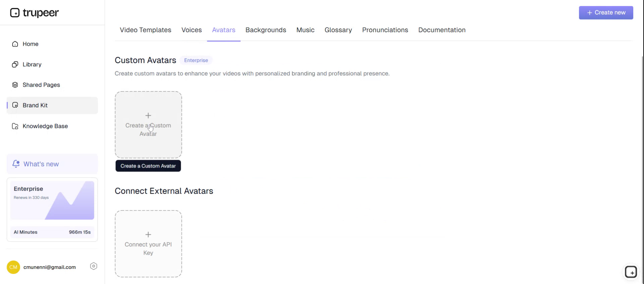Click What's new button

(52, 164)
